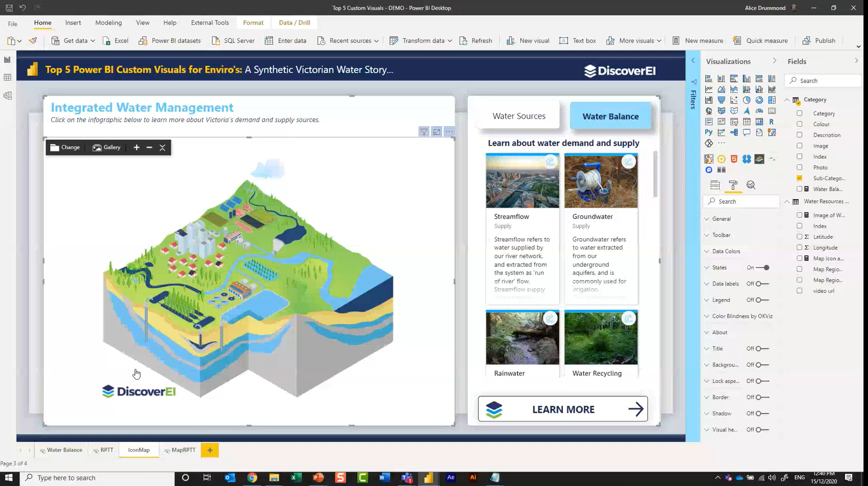Click the LEARN MORE button
This screenshot has width=868, height=486.
pos(562,409)
